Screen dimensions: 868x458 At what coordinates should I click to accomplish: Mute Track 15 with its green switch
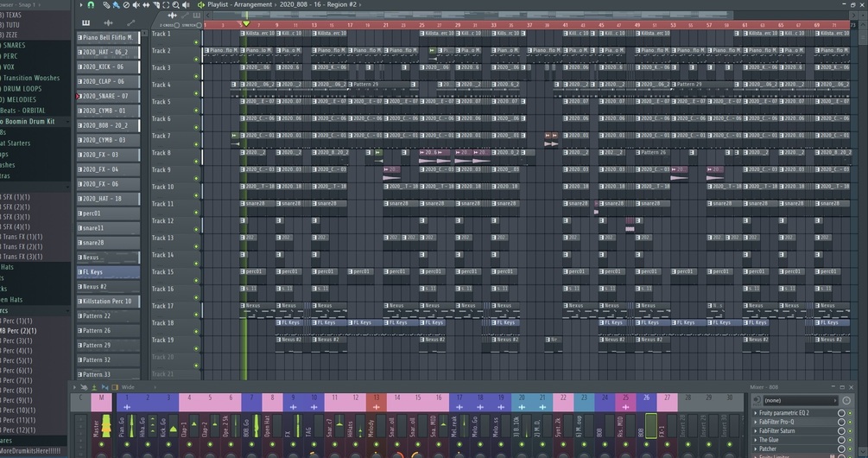coord(196,281)
